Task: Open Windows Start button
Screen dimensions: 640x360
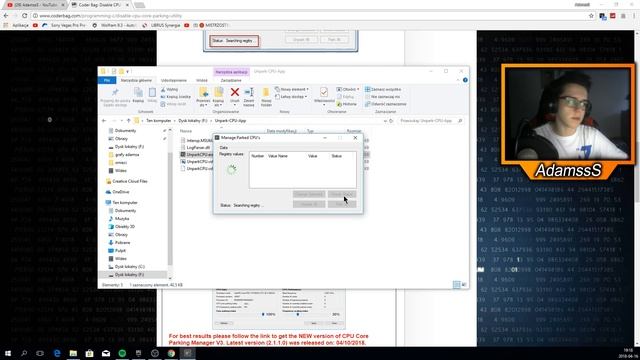Action: pos(8,353)
